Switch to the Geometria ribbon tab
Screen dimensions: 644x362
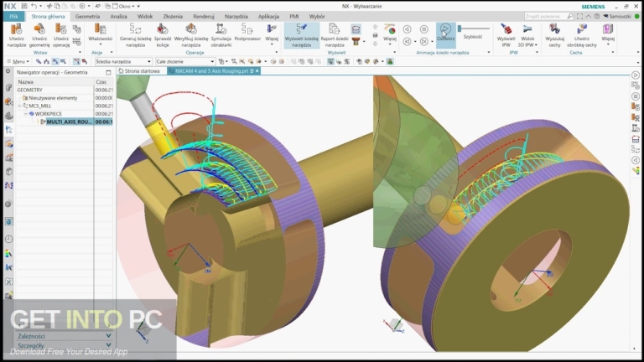87,17
